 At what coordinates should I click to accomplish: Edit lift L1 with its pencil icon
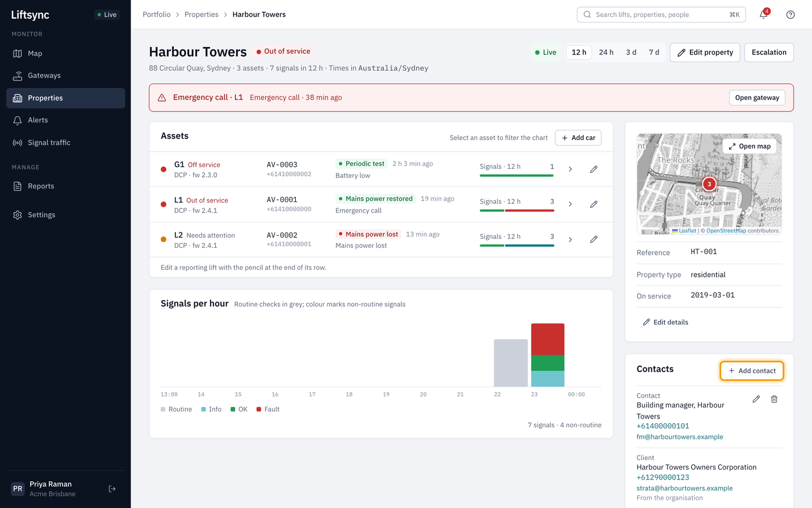coord(594,204)
